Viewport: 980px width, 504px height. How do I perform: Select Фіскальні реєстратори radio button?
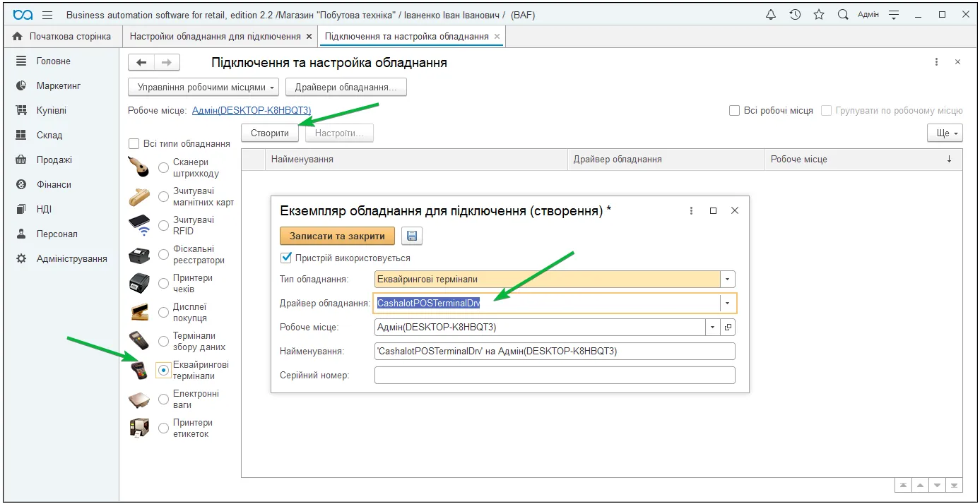pyautogui.click(x=164, y=255)
